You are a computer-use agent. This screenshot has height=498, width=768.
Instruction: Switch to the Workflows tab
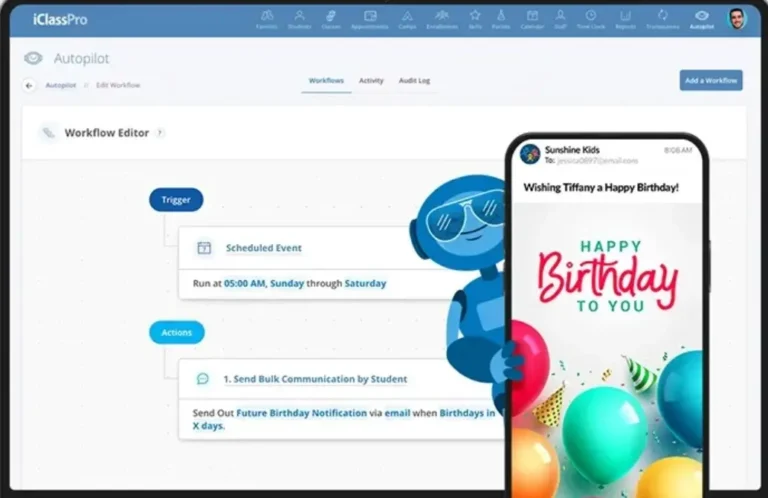[x=326, y=80]
